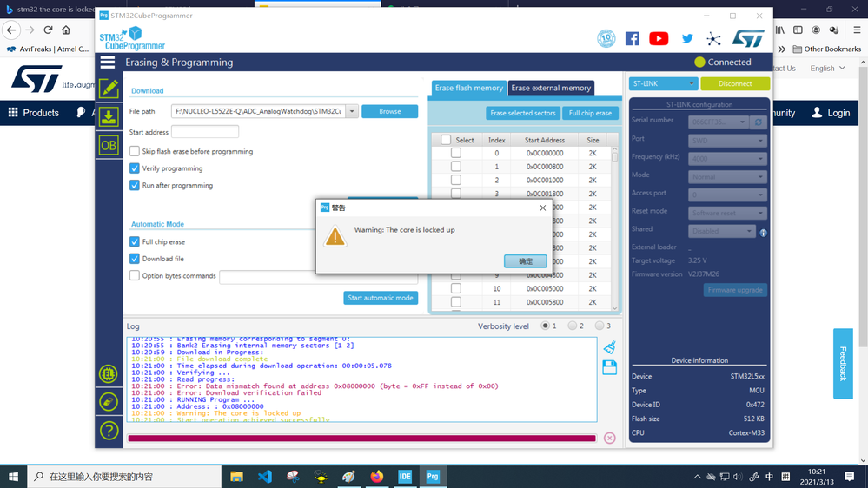
Task: Uncheck Verify programming
Action: [x=135, y=168]
